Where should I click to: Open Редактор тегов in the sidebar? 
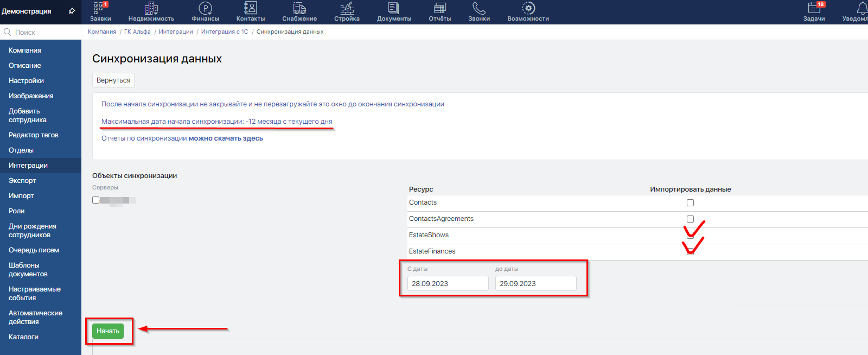tap(33, 135)
